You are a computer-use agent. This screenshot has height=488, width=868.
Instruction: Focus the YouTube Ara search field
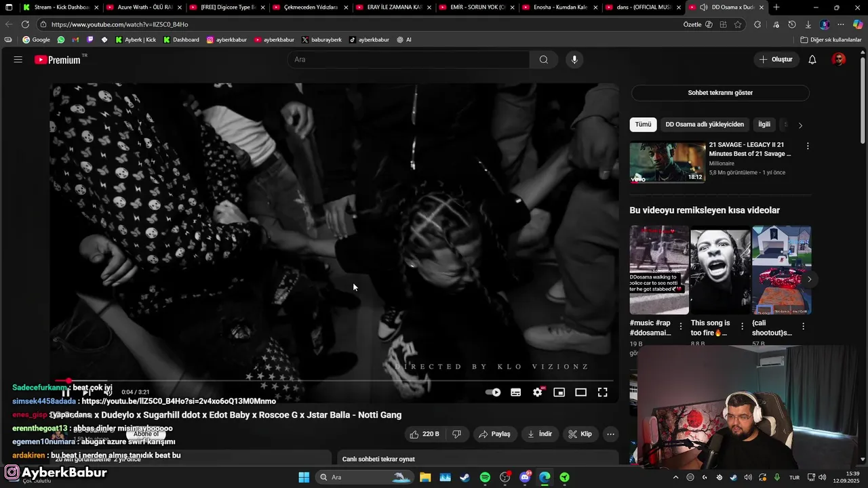pyautogui.click(x=409, y=60)
